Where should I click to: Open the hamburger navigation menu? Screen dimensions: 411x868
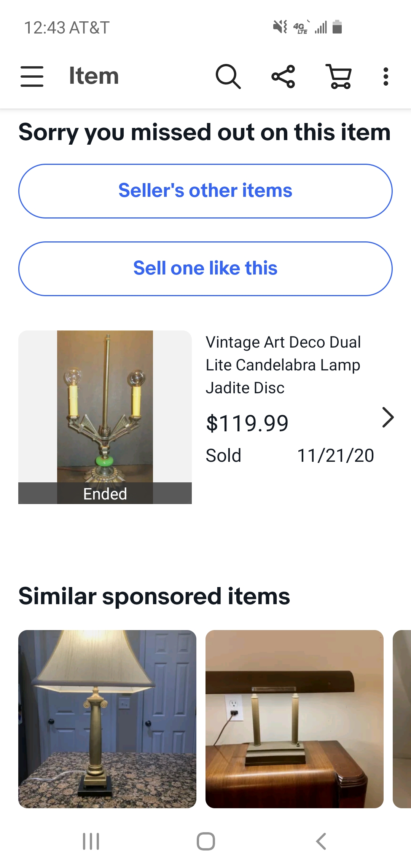[32, 76]
